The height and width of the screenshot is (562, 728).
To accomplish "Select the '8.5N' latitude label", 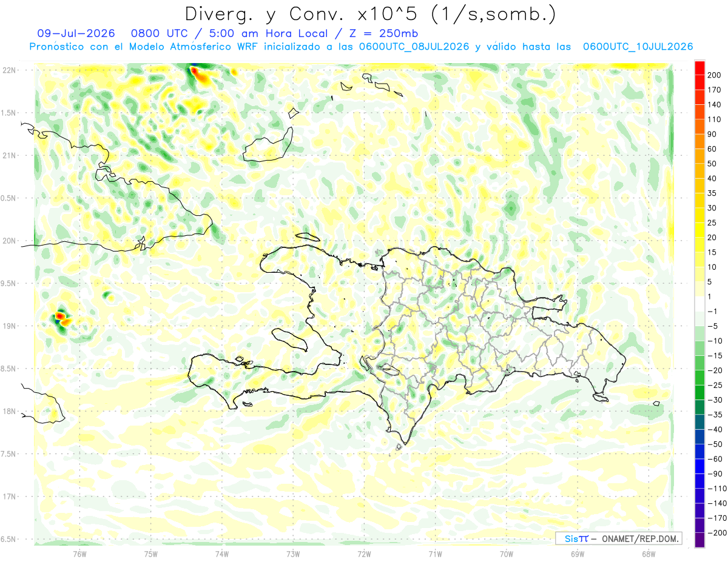I will (8, 369).
